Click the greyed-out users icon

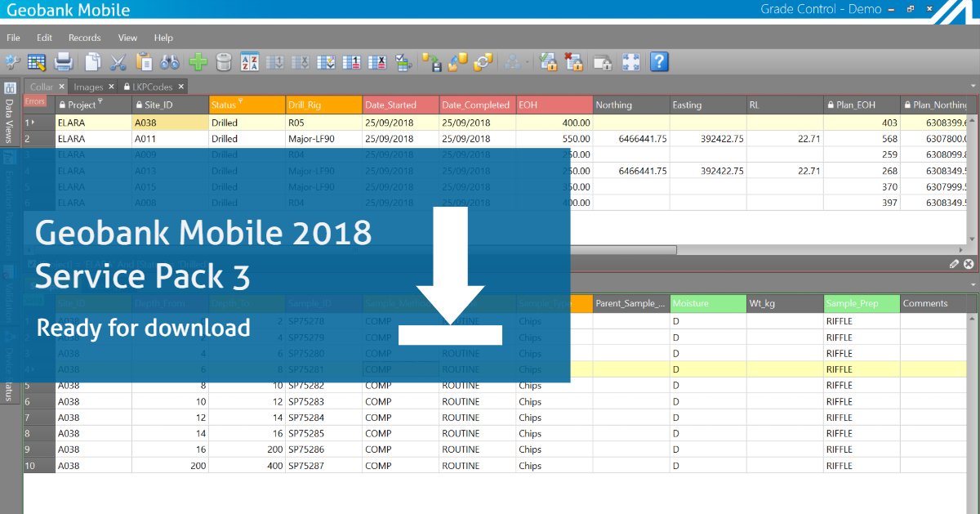click(x=512, y=61)
